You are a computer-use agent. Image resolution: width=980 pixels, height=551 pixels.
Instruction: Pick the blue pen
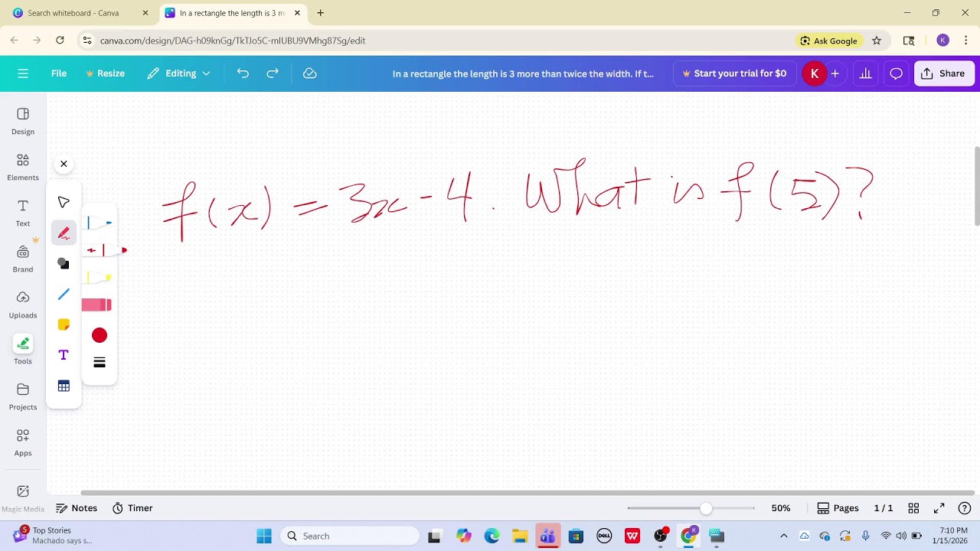coord(99,223)
